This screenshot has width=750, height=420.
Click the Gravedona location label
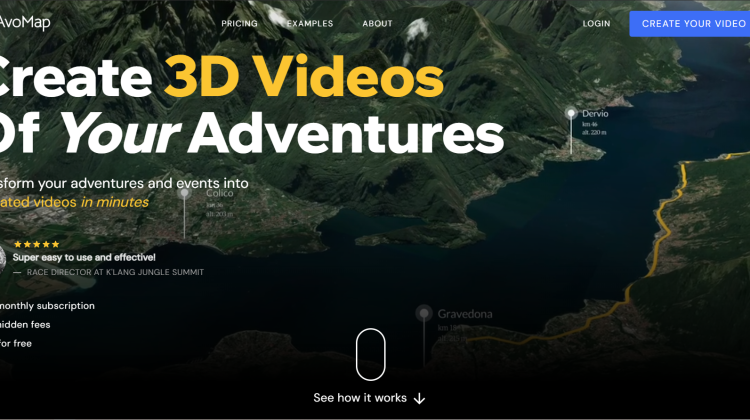pyautogui.click(x=465, y=314)
